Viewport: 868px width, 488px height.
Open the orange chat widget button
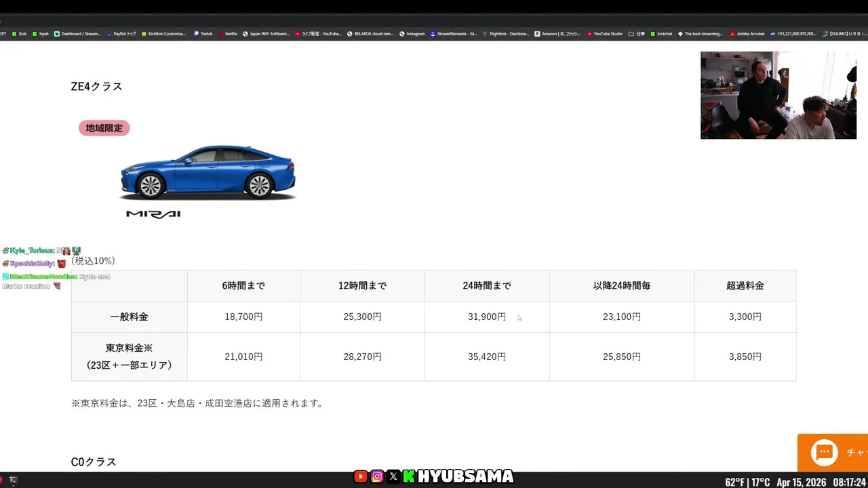[833, 452]
